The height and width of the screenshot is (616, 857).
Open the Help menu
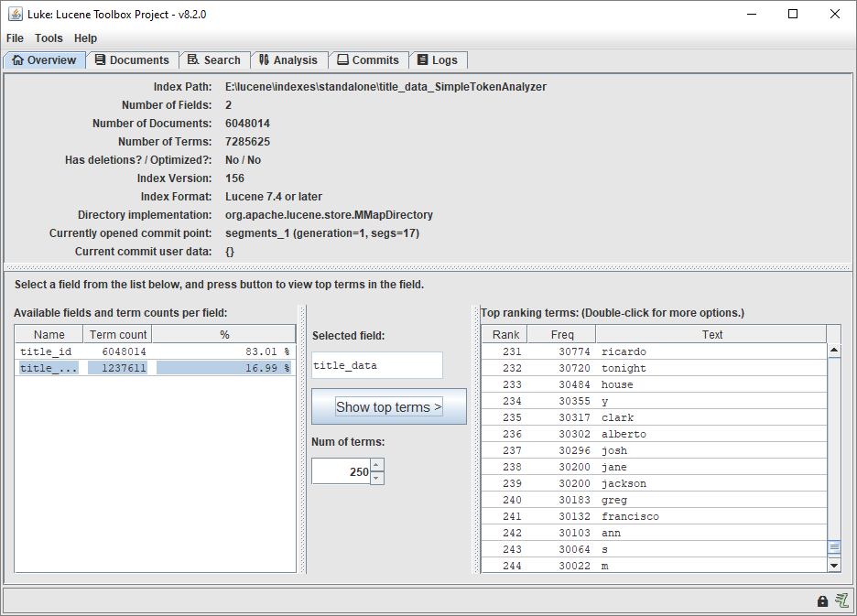[x=85, y=38]
